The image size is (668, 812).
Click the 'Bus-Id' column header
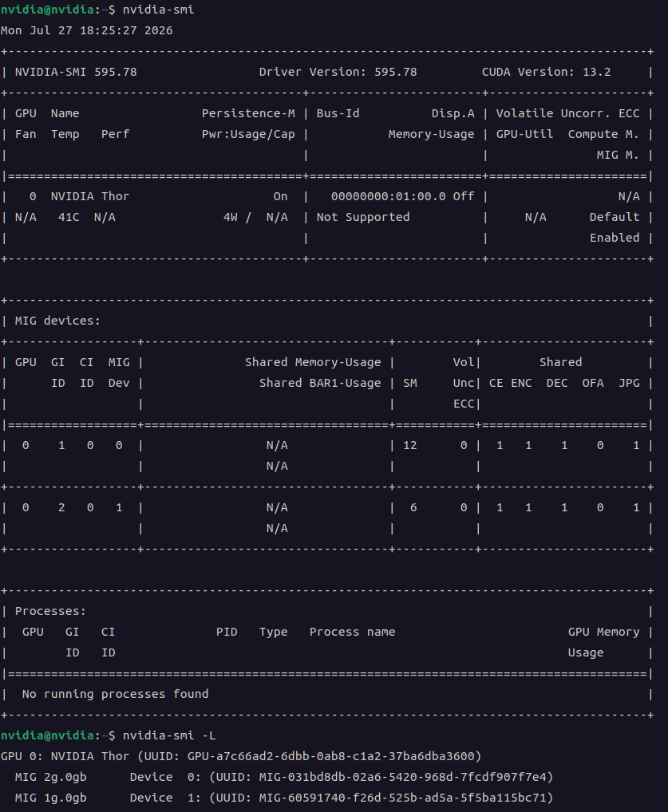pos(338,113)
